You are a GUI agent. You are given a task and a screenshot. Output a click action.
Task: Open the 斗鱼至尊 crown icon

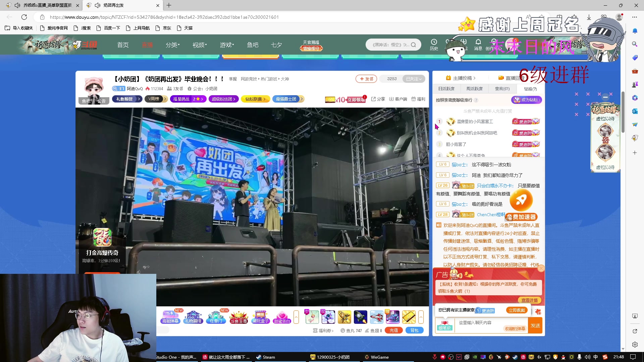coord(238,317)
